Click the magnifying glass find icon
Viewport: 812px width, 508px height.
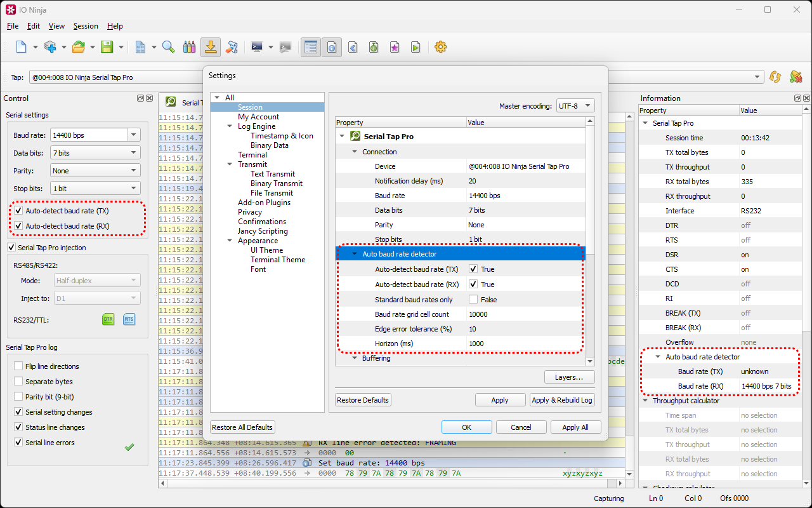click(x=168, y=47)
